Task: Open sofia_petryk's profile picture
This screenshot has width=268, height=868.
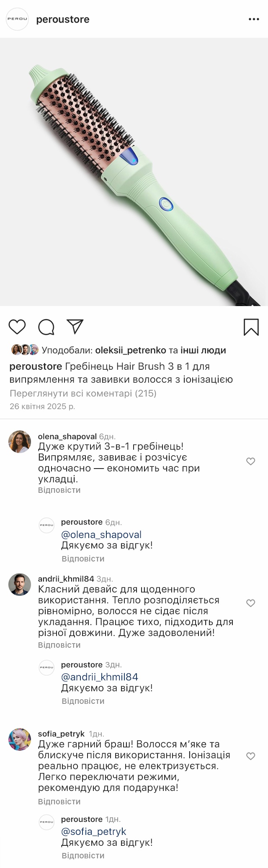Action: coord(20,739)
